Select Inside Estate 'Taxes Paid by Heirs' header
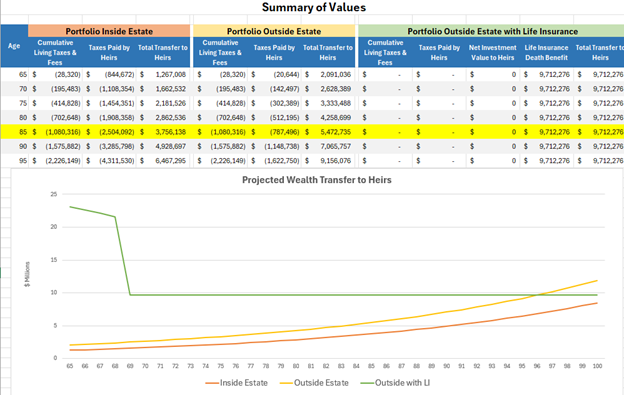 [x=109, y=52]
